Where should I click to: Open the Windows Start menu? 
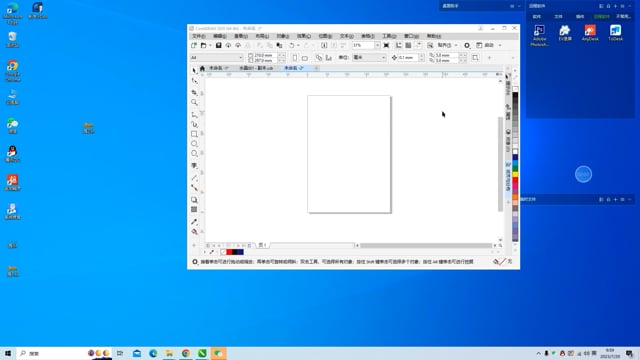point(8,353)
